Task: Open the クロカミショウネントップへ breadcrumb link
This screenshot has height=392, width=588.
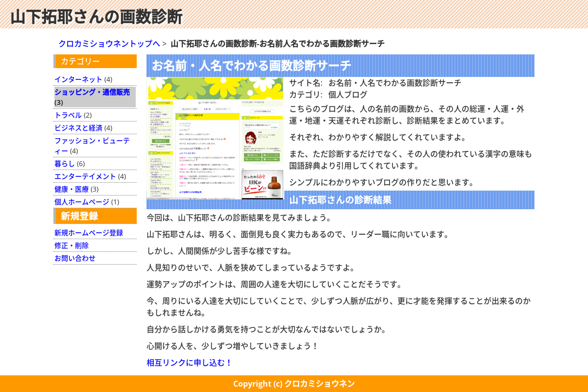Action: coord(109,44)
